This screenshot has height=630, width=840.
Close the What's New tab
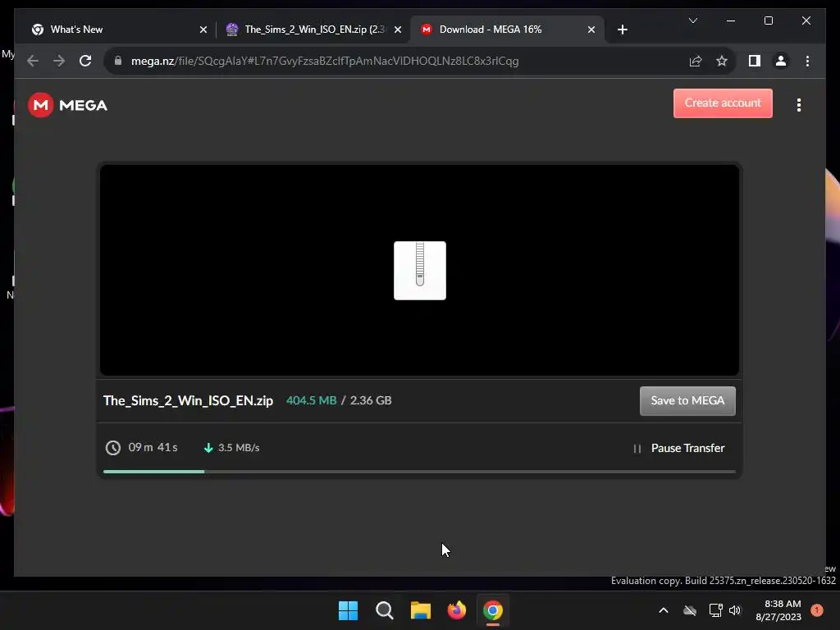pyautogui.click(x=203, y=30)
